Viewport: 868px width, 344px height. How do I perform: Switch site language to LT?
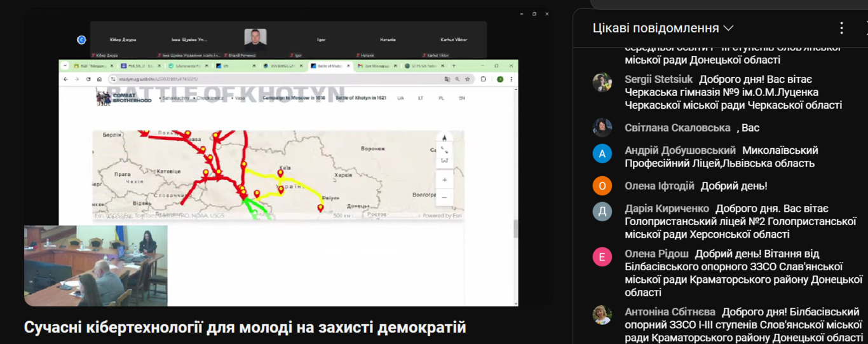tap(421, 99)
